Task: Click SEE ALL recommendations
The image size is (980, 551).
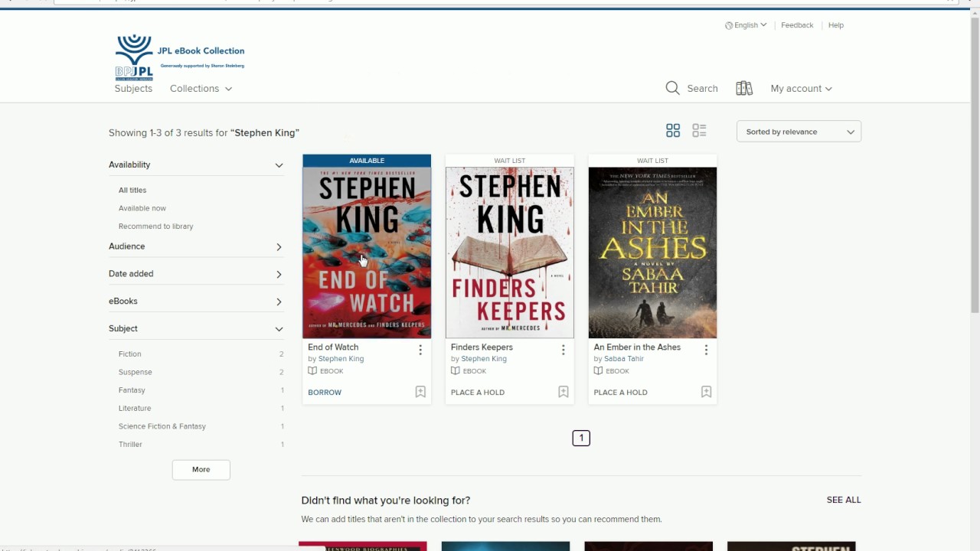Action: pyautogui.click(x=844, y=500)
